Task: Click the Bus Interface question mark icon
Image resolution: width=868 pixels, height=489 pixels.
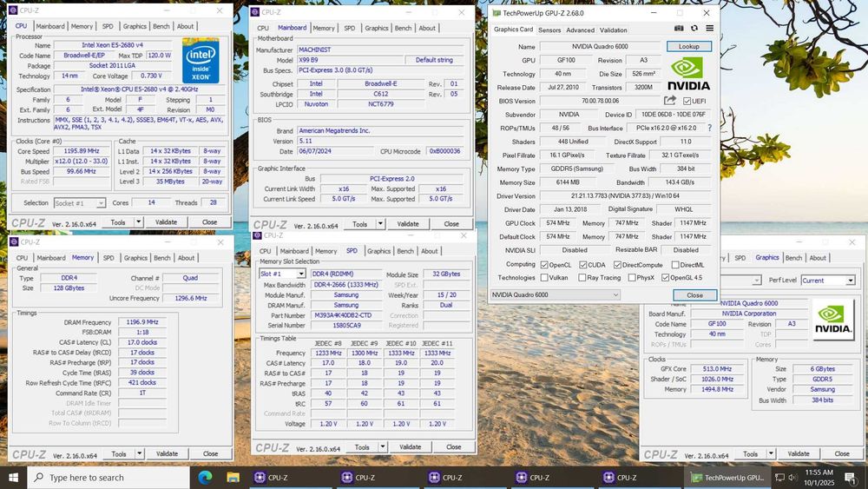Action: point(709,128)
